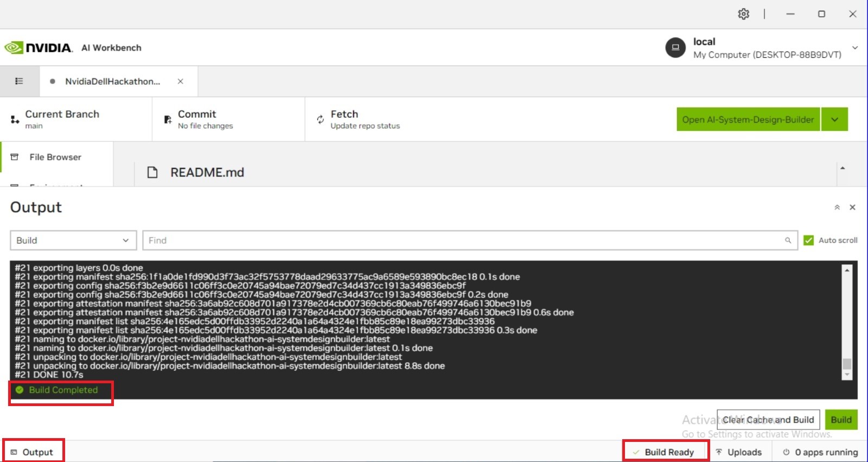Click the Commit file icon
The width and height of the screenshot is (868, 462).
pos(168,119)
